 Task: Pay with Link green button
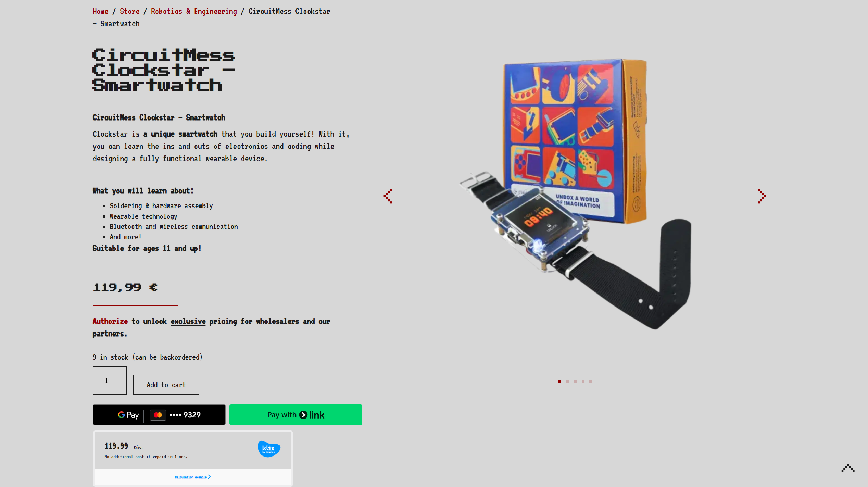[296, 415]
